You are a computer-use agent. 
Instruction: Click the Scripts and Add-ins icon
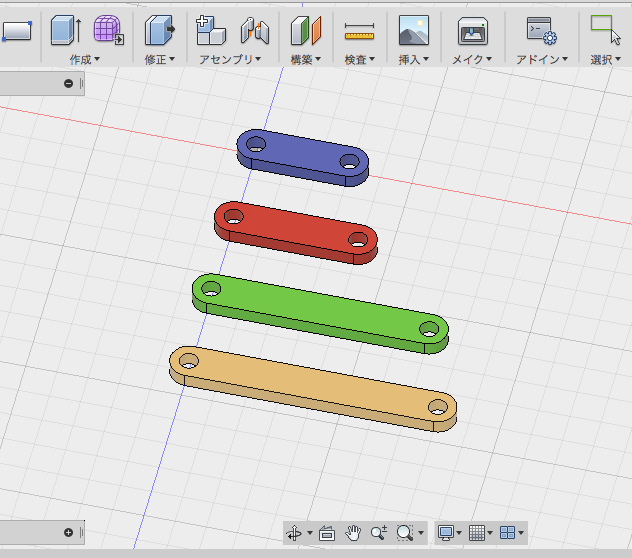(542, 31)
